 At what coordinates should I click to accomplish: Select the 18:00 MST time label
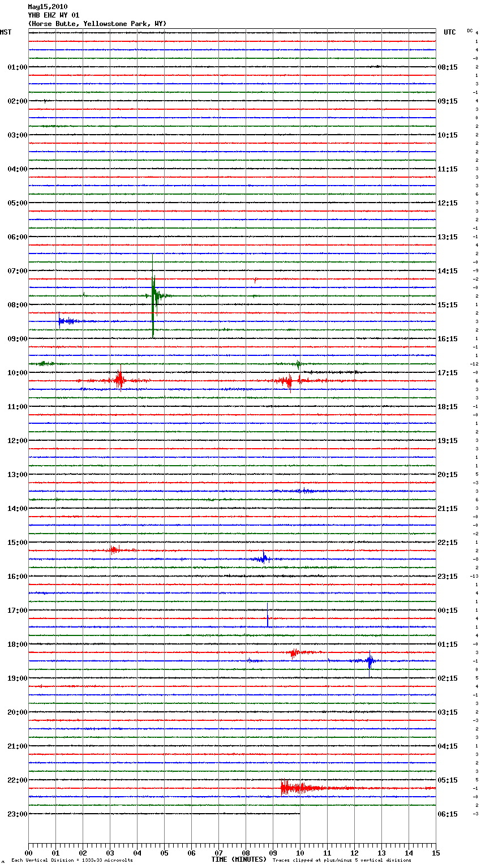[x=17, y=644]
